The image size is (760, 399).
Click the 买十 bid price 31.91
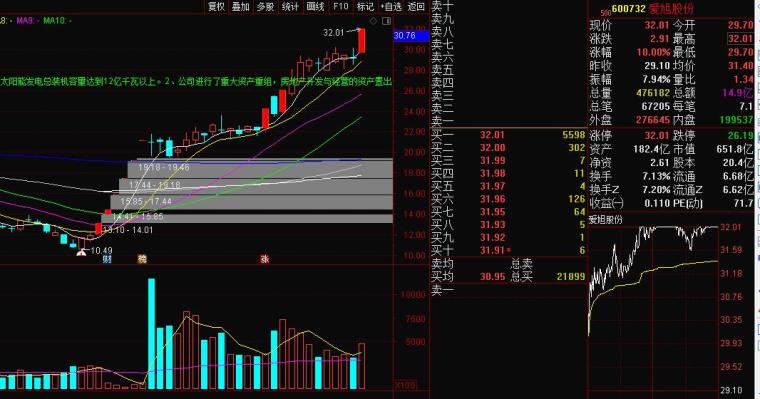coord(492,250)
